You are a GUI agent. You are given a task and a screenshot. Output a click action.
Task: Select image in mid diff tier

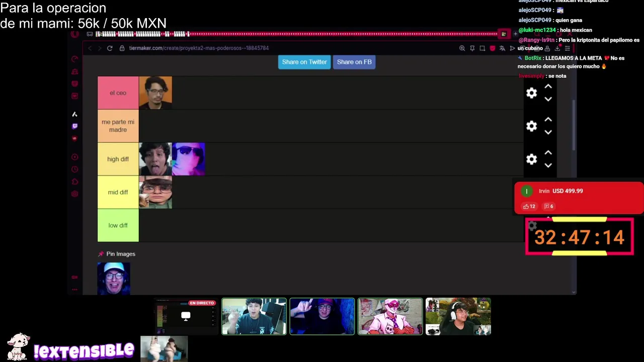155,193
